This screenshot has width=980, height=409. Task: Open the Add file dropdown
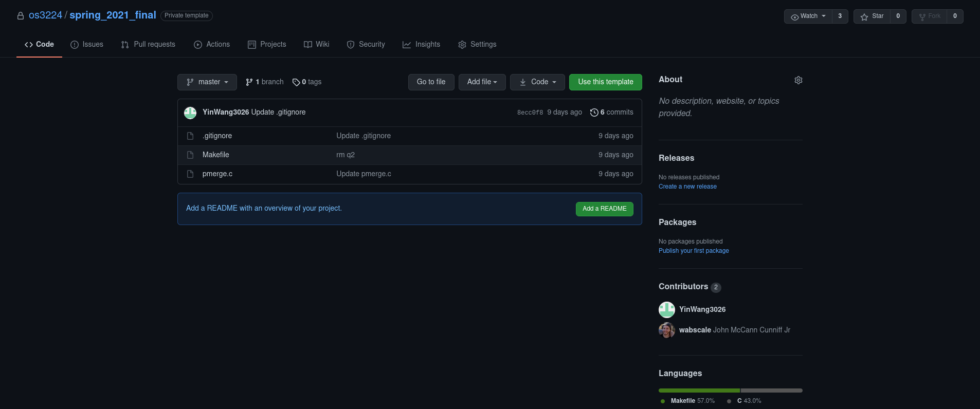[x=482, y=82]
